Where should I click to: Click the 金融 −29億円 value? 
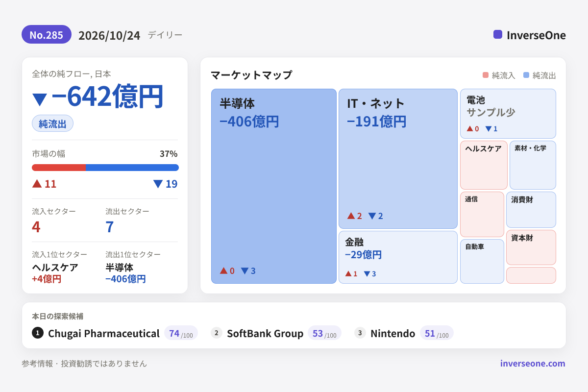click(x=363, y=255)
